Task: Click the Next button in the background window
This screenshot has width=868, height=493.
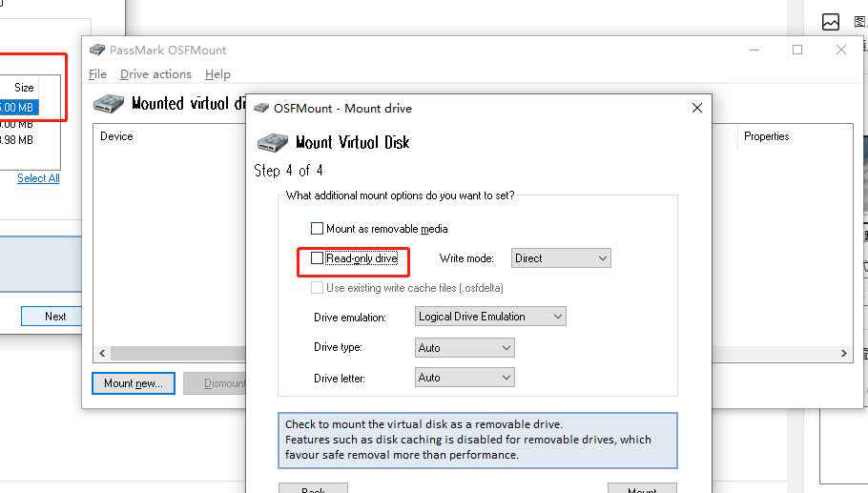Action: pyautogui.click(x=52, y=316)
